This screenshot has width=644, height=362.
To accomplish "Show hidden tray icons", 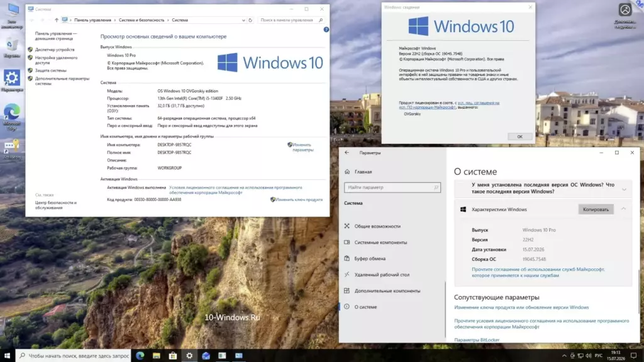I will coord(564,356).
